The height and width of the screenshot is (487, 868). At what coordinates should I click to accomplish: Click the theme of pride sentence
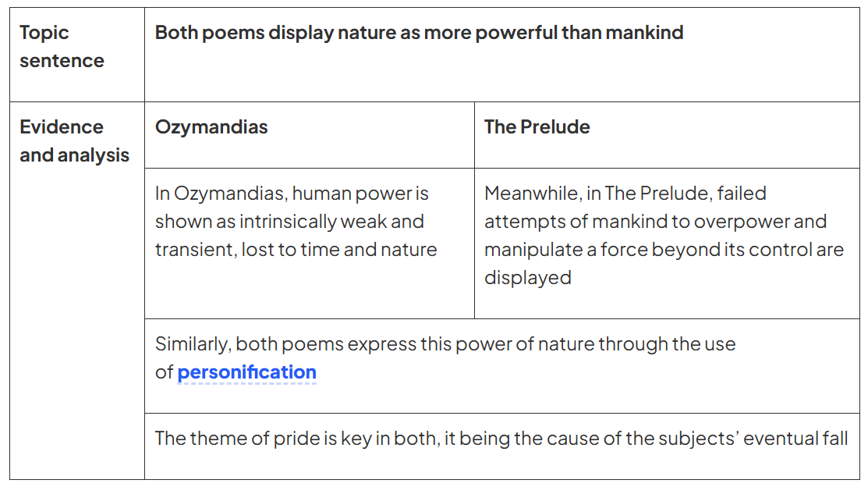coord(501,439)
